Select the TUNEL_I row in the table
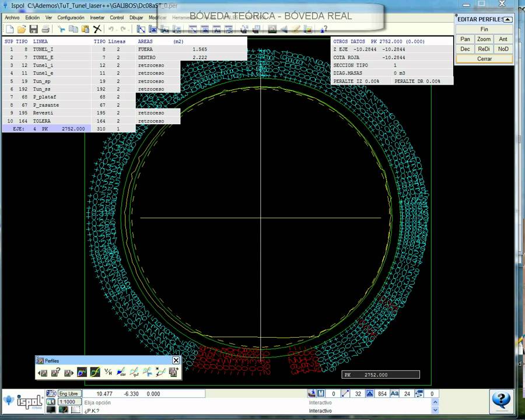Viewport: 525px width, 420px height. (x=47, y=49)
